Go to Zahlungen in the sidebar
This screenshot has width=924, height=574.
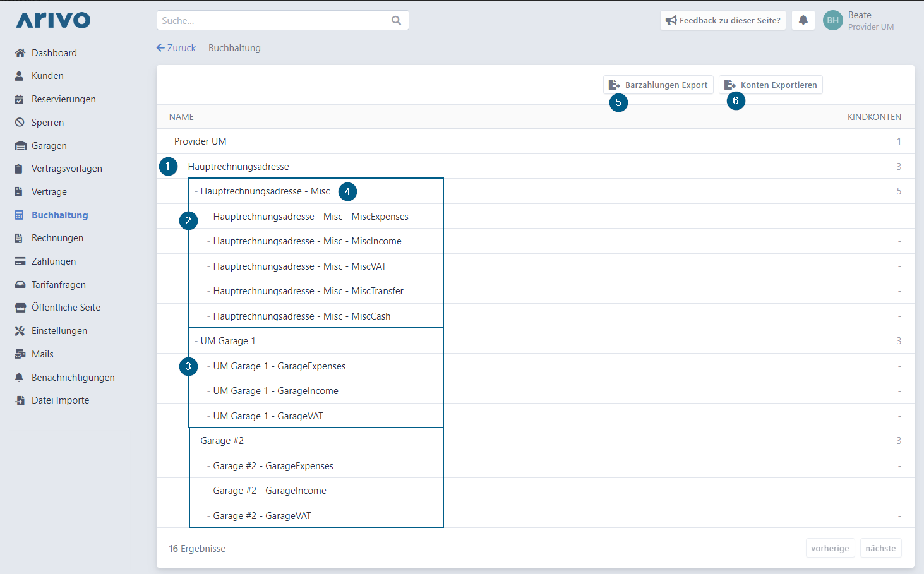(53, 261)
